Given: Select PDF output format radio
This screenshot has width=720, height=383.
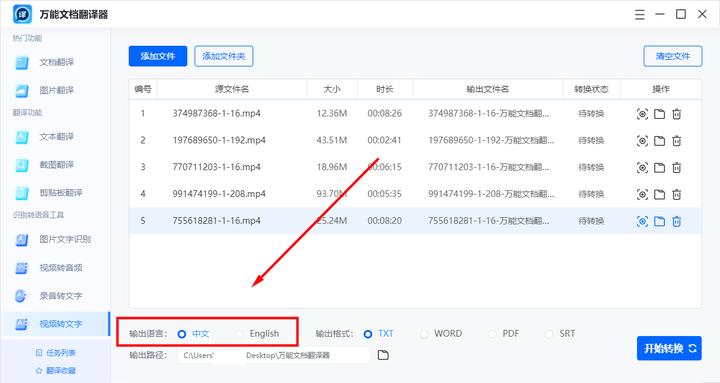Looking at the screenshot, I should (492, 334).
